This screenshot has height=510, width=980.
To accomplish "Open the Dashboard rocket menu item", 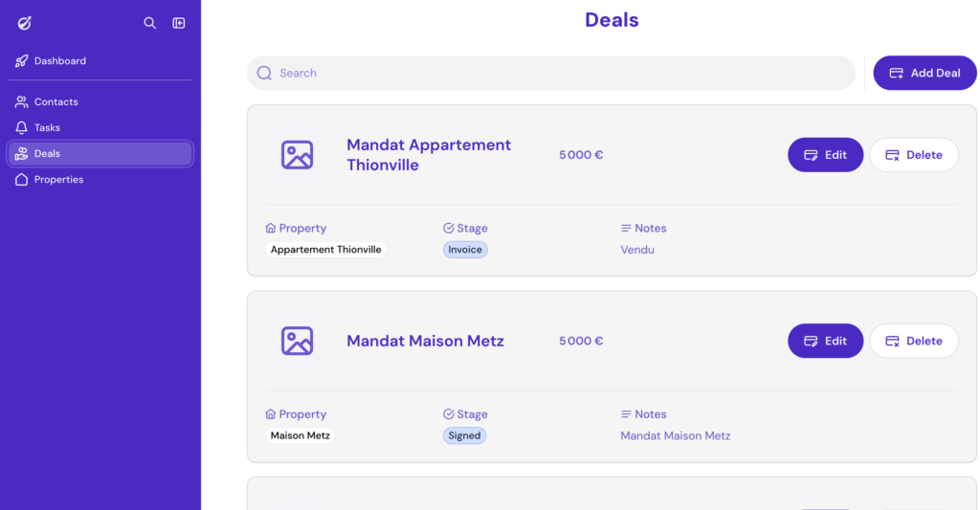I will pyautogui.click(x=59, y=61).
